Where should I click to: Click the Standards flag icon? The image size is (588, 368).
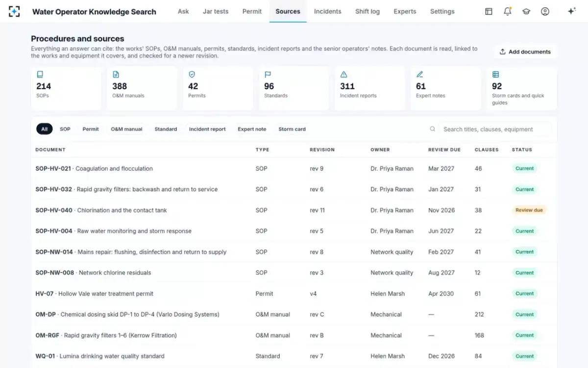coord(268,75)
